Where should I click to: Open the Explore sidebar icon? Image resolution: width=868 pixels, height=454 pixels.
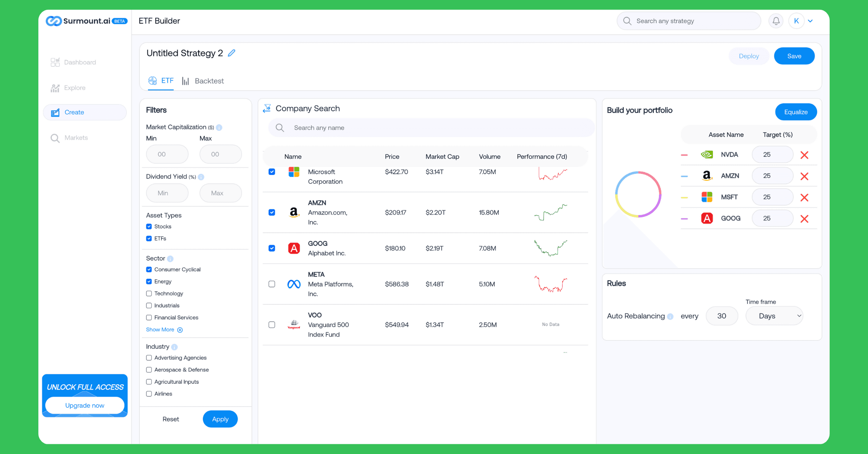[x=55, y=88]
